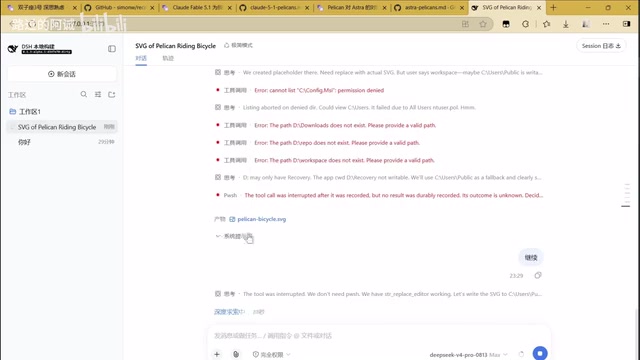Click the address bar apps grid icon
The width and height of the screenshot is (640, 360).
coord(465,24)
